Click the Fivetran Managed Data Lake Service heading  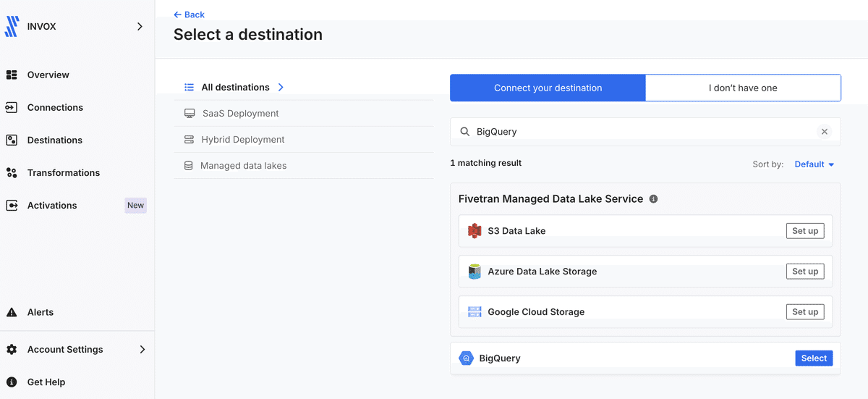(x=550, y=199)
